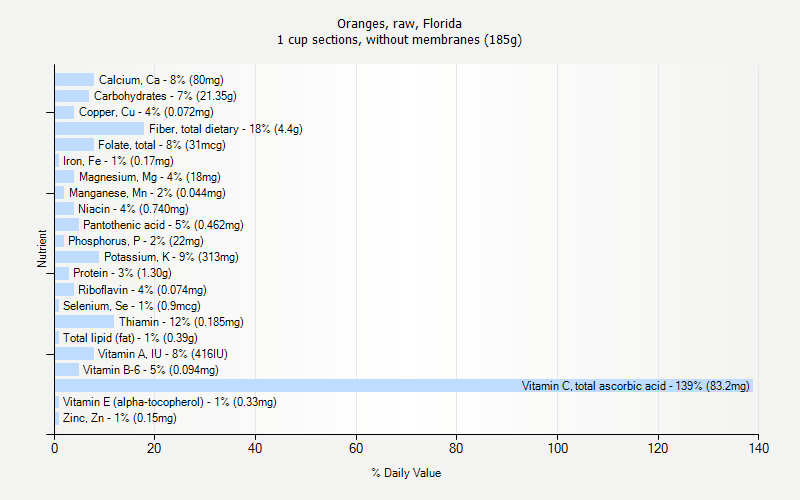Click the Vitamin B-6 label
The image size is (800, 500).
pyautogui.click(x=150, y=370)
